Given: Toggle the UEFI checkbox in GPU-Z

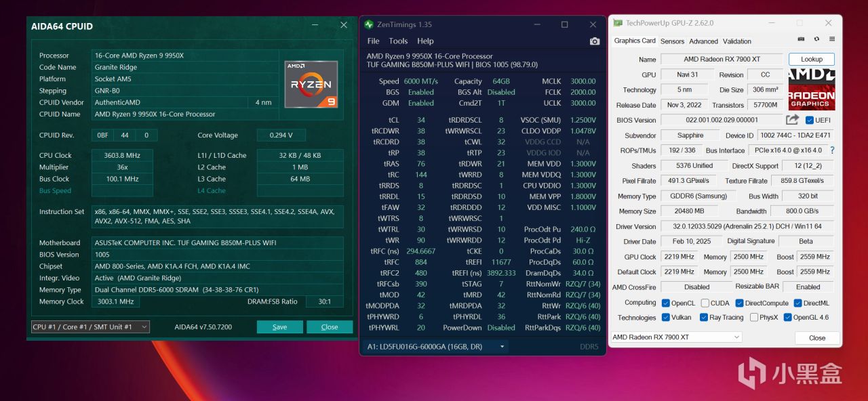Looking at the screenshot, I should pyautogui.click(x=810, y=121).
